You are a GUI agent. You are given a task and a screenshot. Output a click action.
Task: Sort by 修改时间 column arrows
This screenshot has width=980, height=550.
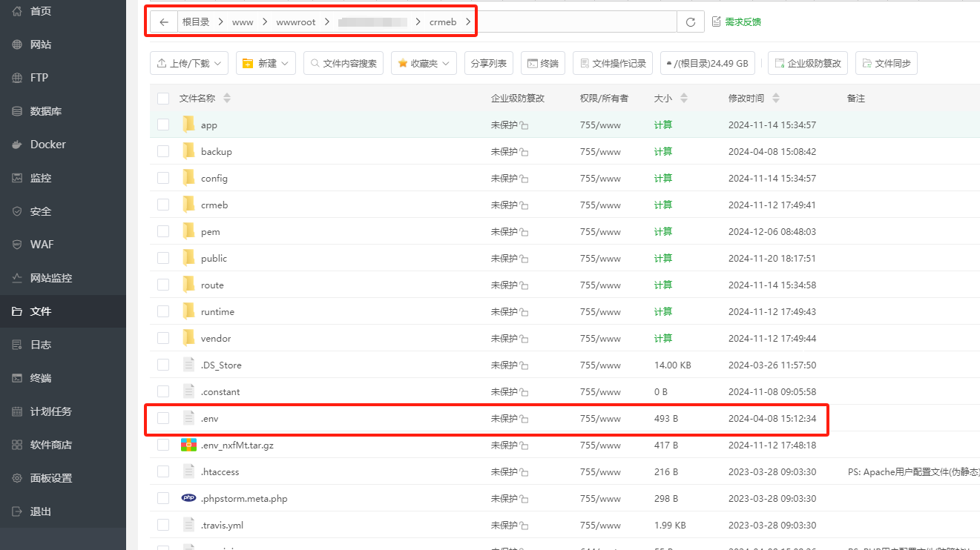pos(776,99)
